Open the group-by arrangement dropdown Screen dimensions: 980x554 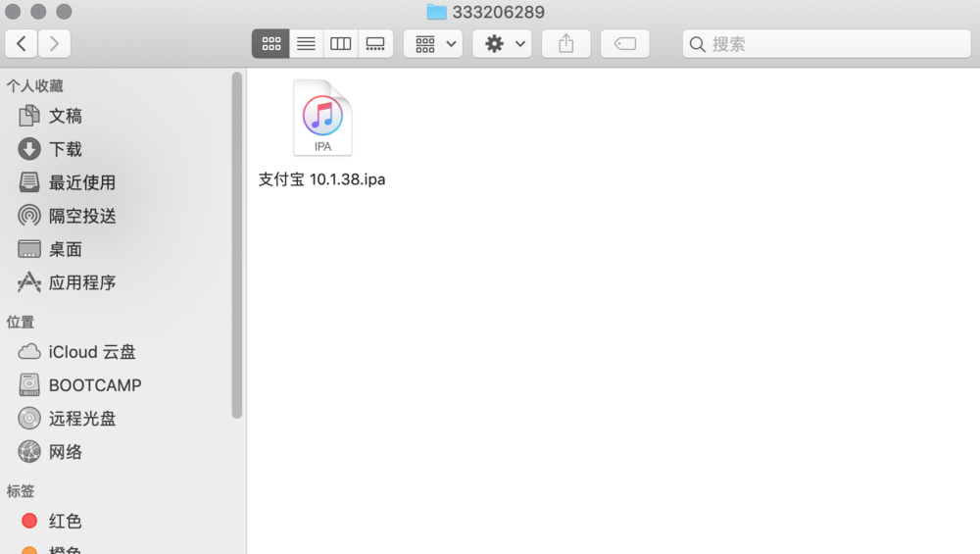(x=433, y=44)
